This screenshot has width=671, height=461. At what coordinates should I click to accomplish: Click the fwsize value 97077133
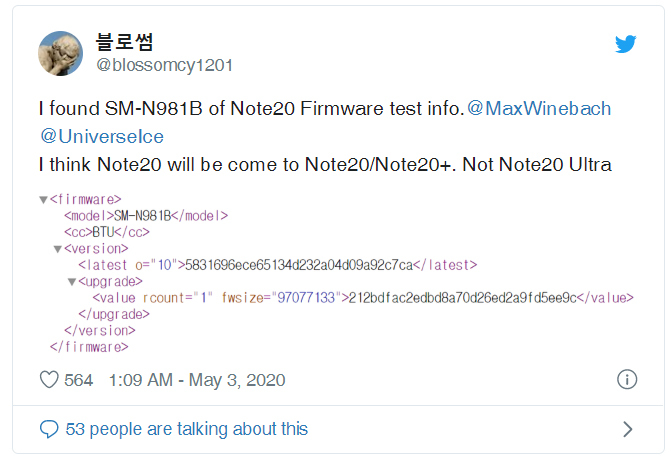pos(305,297)
